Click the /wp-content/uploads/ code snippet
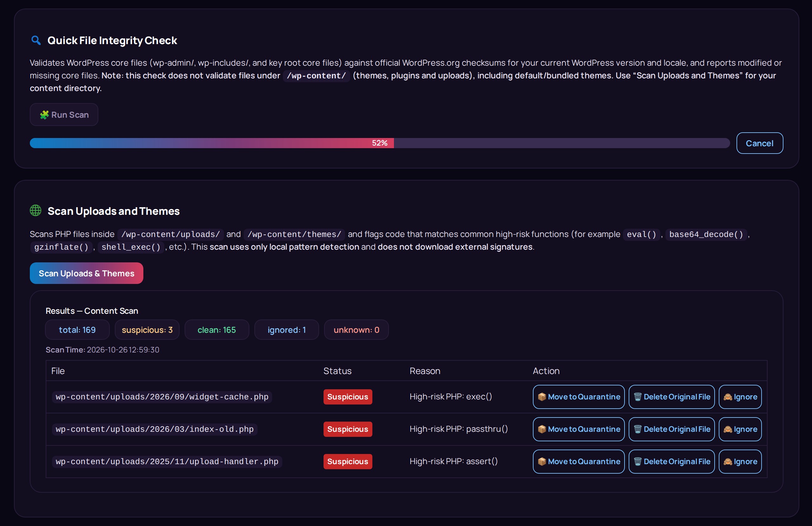Screen dimensions: 812x526 pos(171,234)
